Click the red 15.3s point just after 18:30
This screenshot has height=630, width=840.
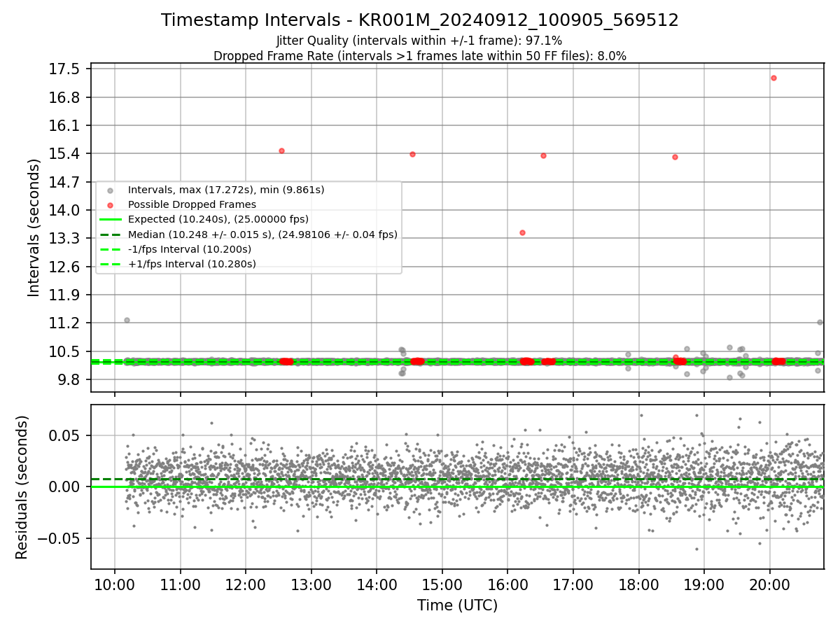(x=675, y=157)
